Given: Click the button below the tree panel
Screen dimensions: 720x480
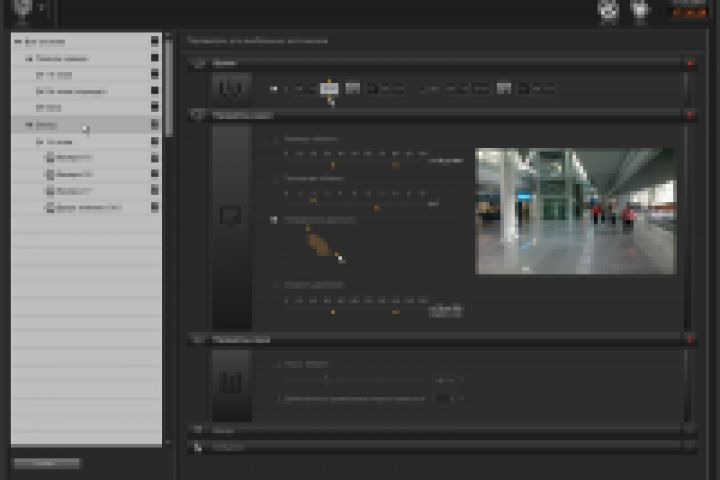Looking at the screenshot, I should (x=46, y=463).
